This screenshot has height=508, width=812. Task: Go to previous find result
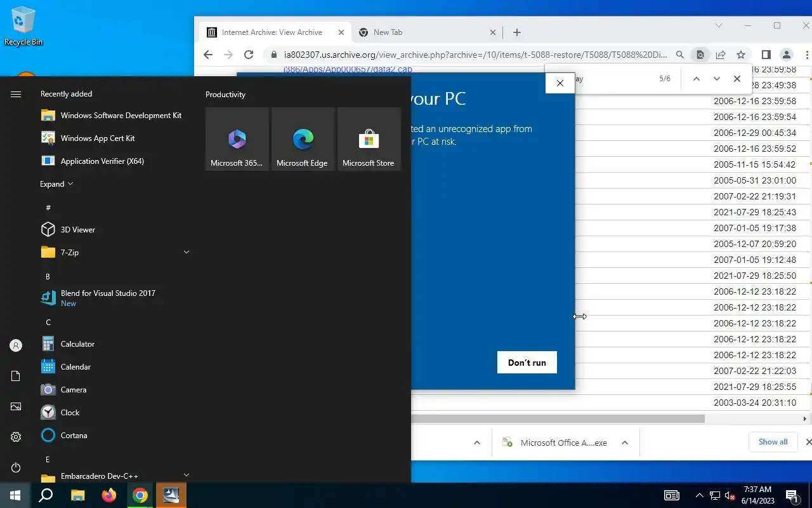pyautogui.click(x=696, y=79)
